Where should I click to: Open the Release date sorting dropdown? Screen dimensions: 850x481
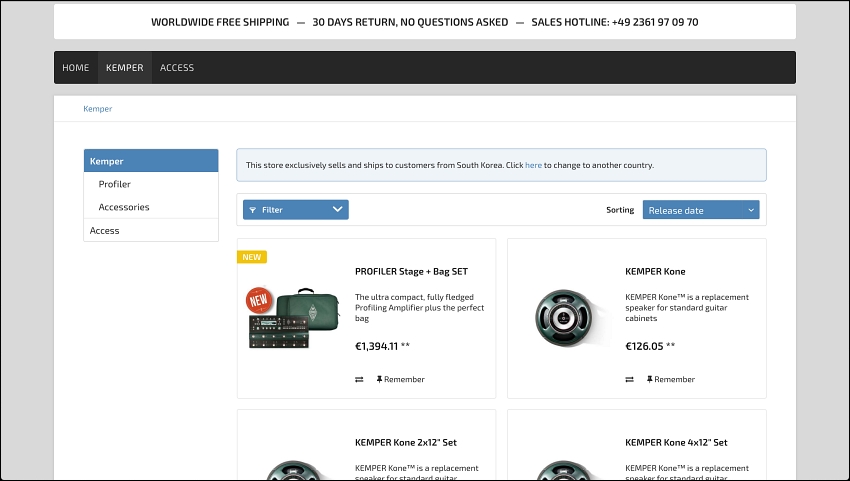(701, 210)
